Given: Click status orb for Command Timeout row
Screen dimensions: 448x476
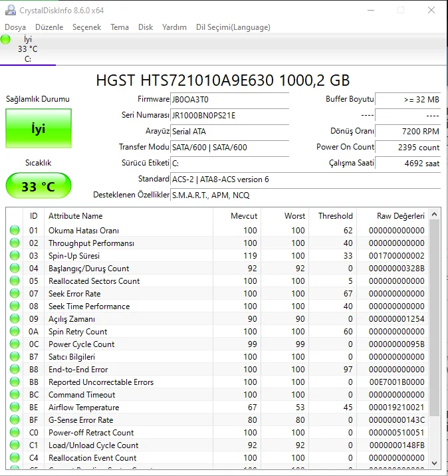Looking at the screenshot, I should tap(15, 395).
